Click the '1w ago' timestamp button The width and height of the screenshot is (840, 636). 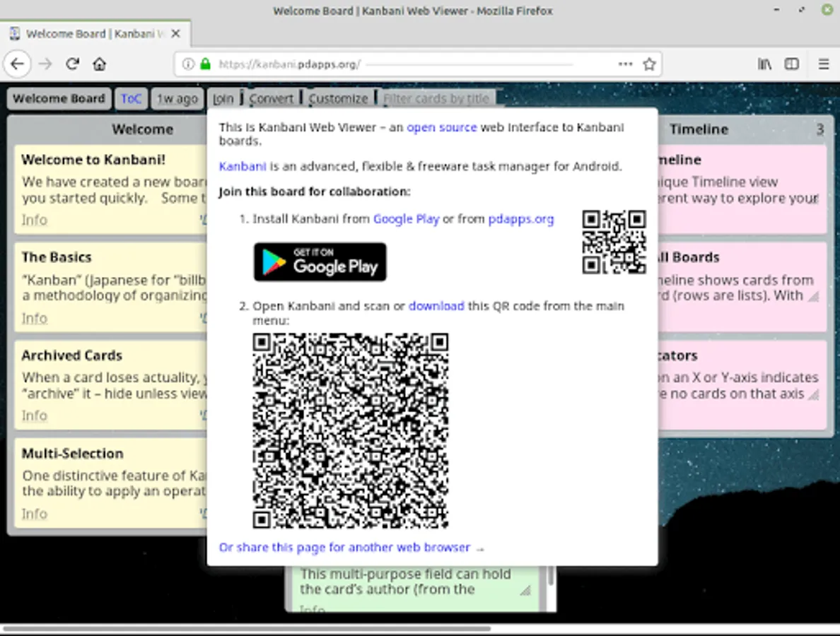coord(177,98)
